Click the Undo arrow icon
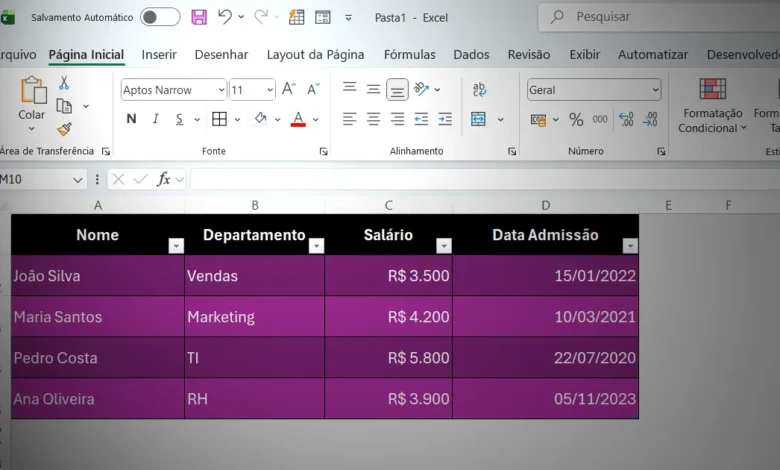Viewport: 780px width, 470px height. (x=225, y=17)
